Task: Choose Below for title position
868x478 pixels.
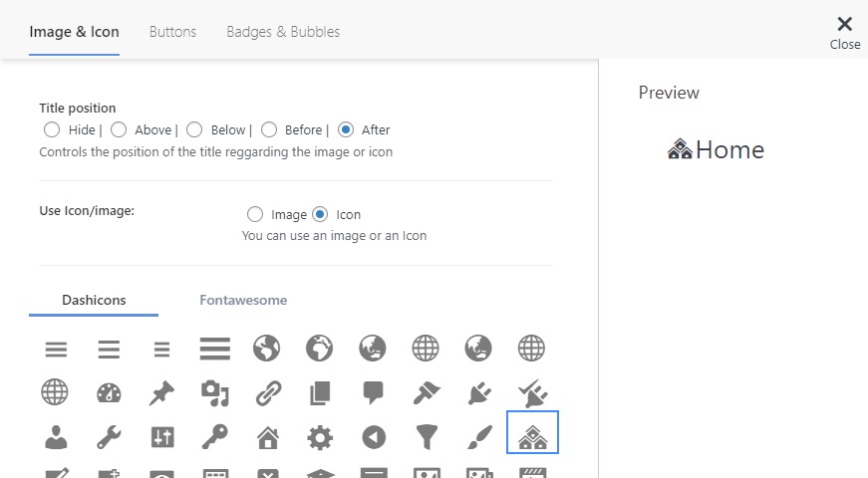Action: click(194, 129)
